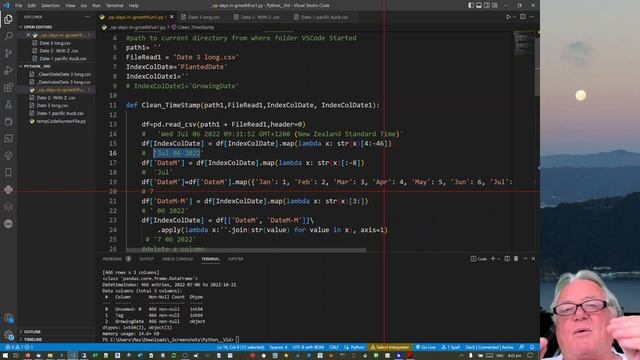Open the View menu
Image resolution: width=640 pixels, height=360 pixels.
[x=70, y=6]
